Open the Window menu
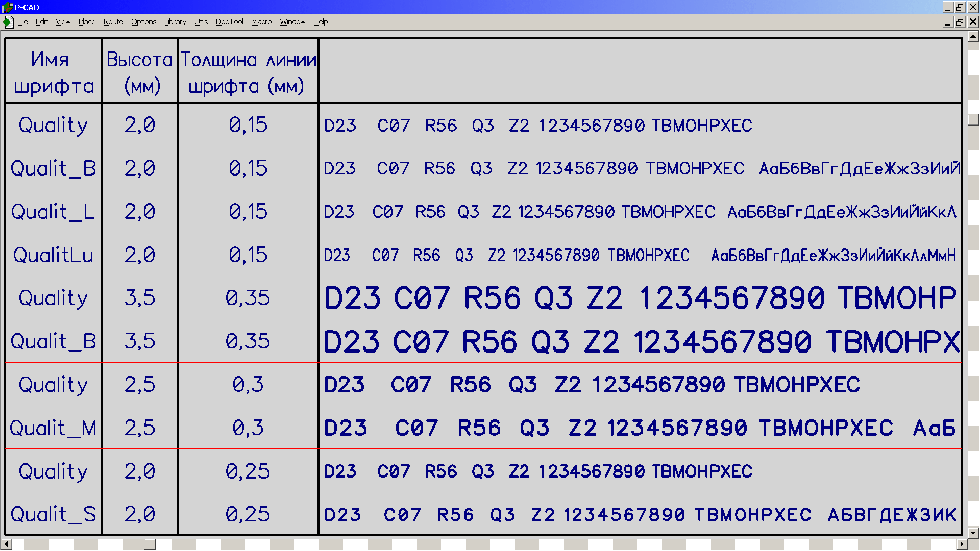The width and height of the screenshot is (980, 551). [x=292, y=22]
